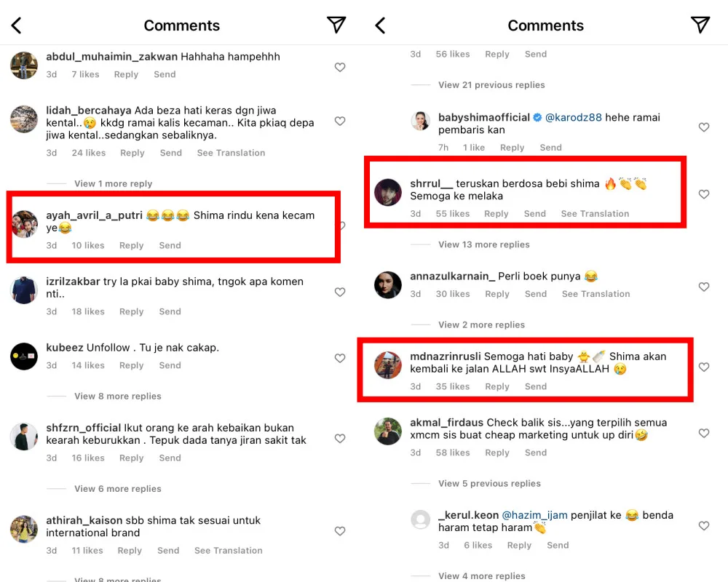Viewport: 728px width, 582px height.
Task: Open direct messages icon in right panel
Action: (700, 25)
